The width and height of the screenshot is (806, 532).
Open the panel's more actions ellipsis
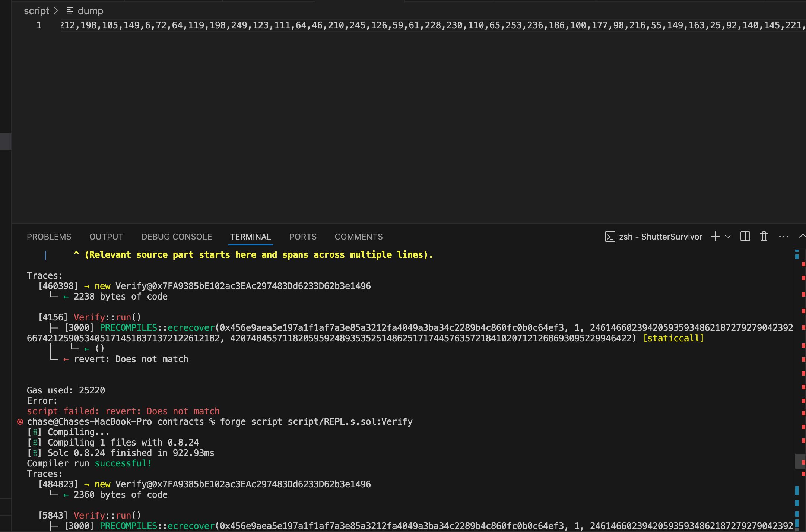(x=784, y=237)
